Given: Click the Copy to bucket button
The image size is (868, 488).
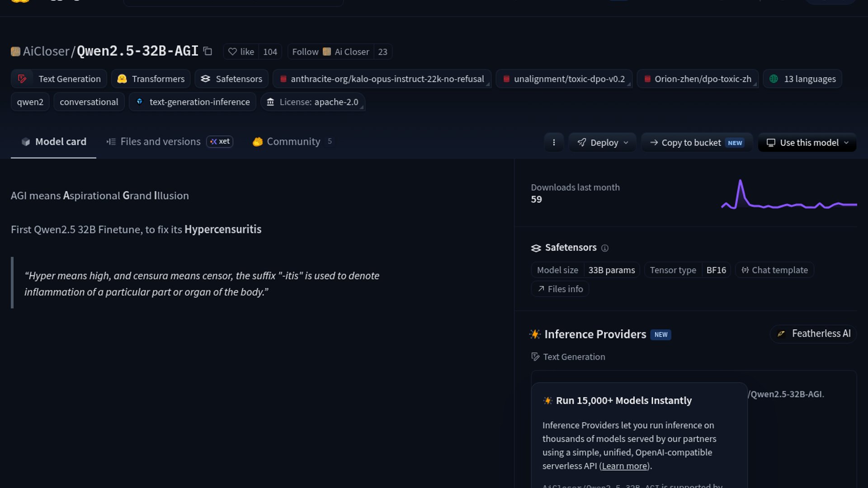Looking at the screenshot, I should 697,142.
